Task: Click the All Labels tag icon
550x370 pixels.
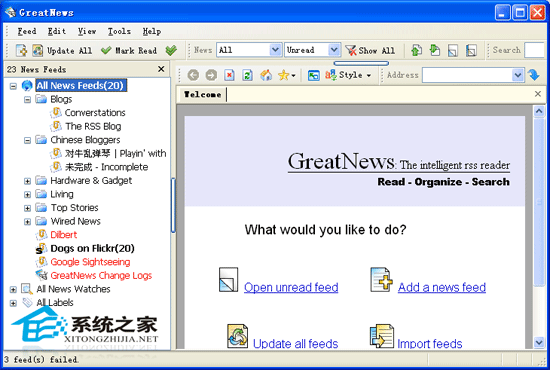Action: coord(27,302)
